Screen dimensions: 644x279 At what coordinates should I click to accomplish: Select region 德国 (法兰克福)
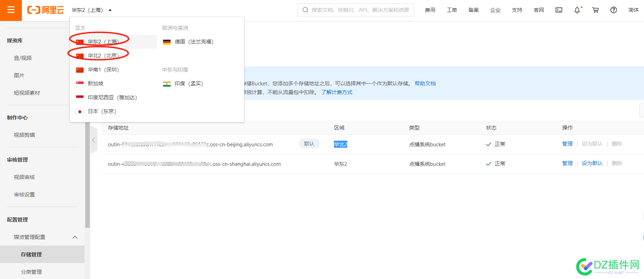[x=200, y=42]
